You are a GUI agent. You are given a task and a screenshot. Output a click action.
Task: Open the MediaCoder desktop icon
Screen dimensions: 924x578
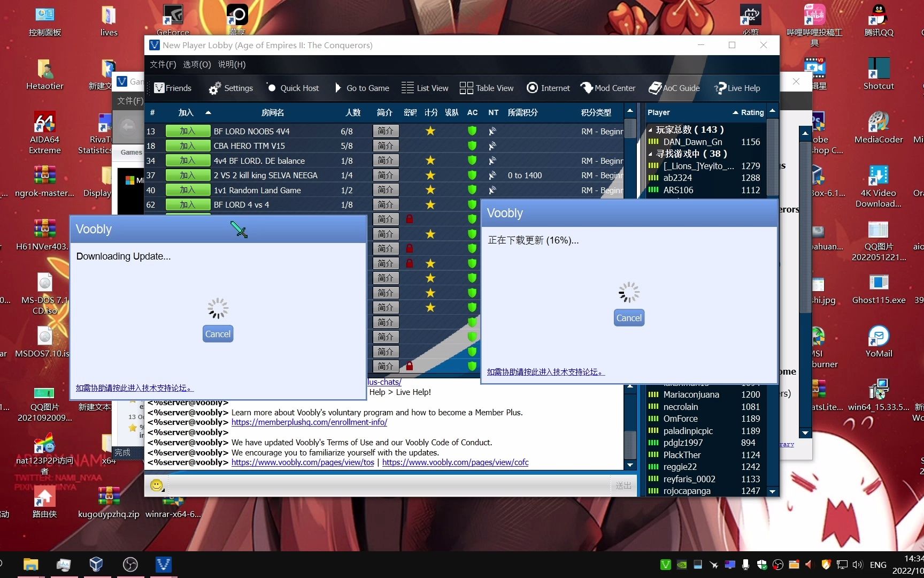879,127
